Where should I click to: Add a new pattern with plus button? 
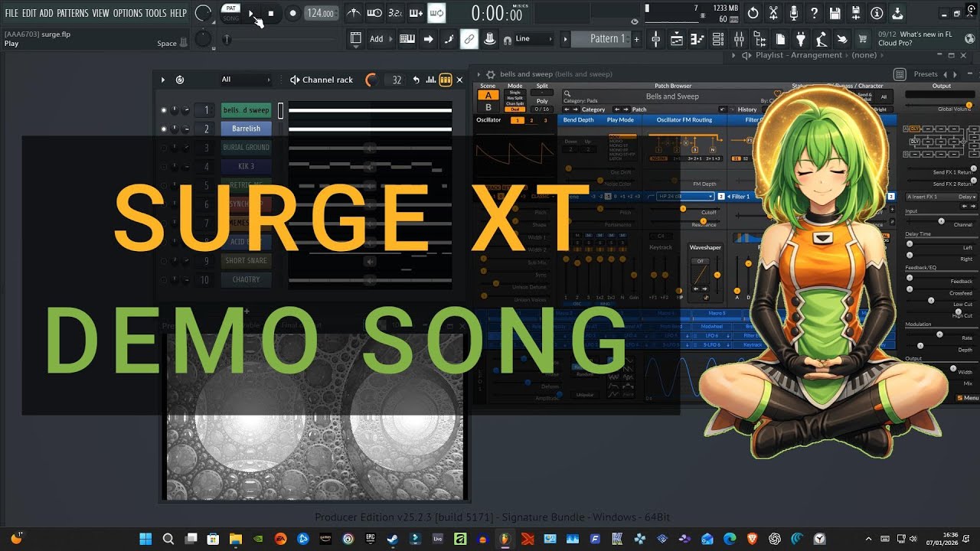pyautogui.click(x=636, y=39)
